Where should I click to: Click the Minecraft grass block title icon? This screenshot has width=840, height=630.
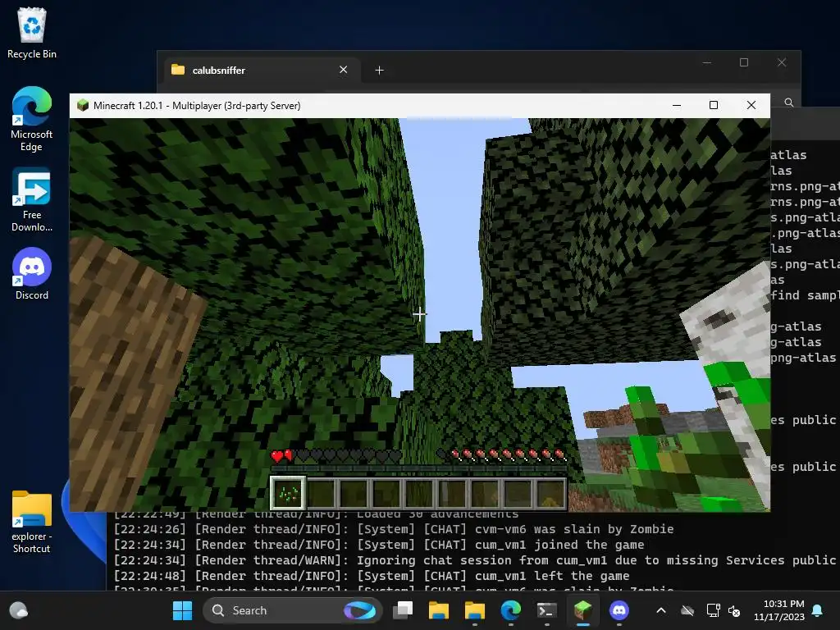click(x=83, y=105)
